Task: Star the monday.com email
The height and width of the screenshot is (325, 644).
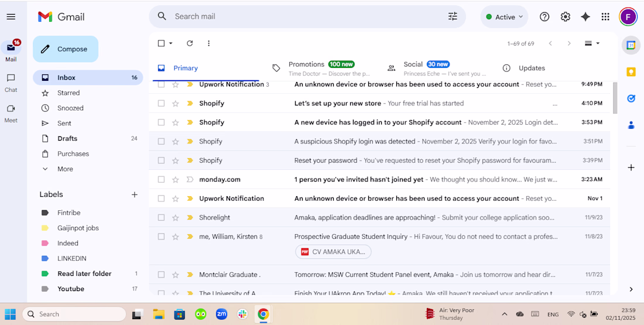Action: click(176, 180)
